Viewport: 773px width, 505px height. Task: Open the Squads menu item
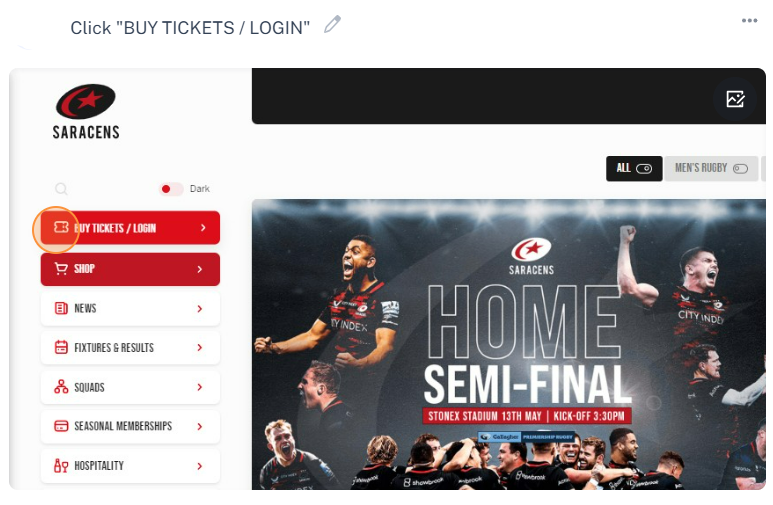coord(130,387)
